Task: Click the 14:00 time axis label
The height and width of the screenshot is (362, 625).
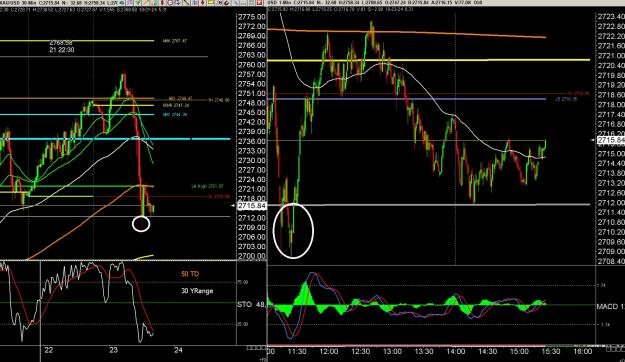Action: click(x=456, y=351)
